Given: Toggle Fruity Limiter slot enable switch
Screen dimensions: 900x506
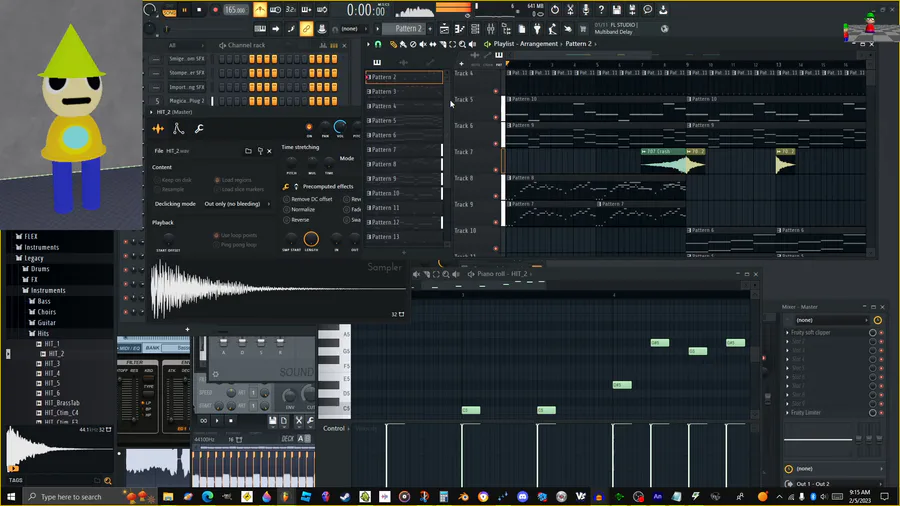Looking at the screenshot, I should click(872, 413).
